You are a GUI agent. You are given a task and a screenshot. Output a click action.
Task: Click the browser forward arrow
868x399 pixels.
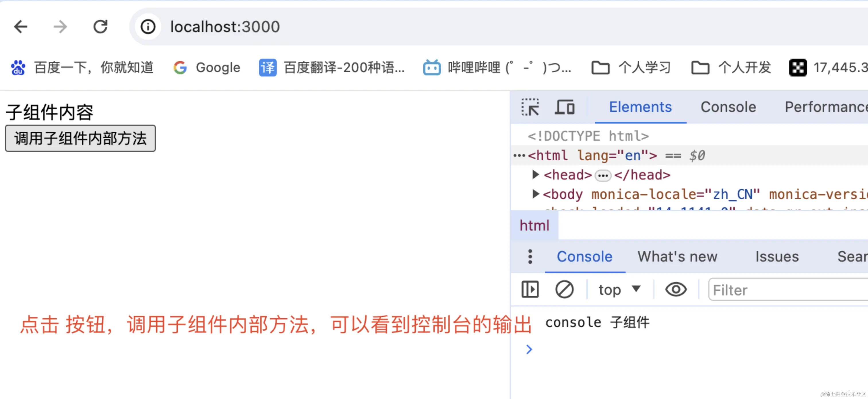(60, 27)
